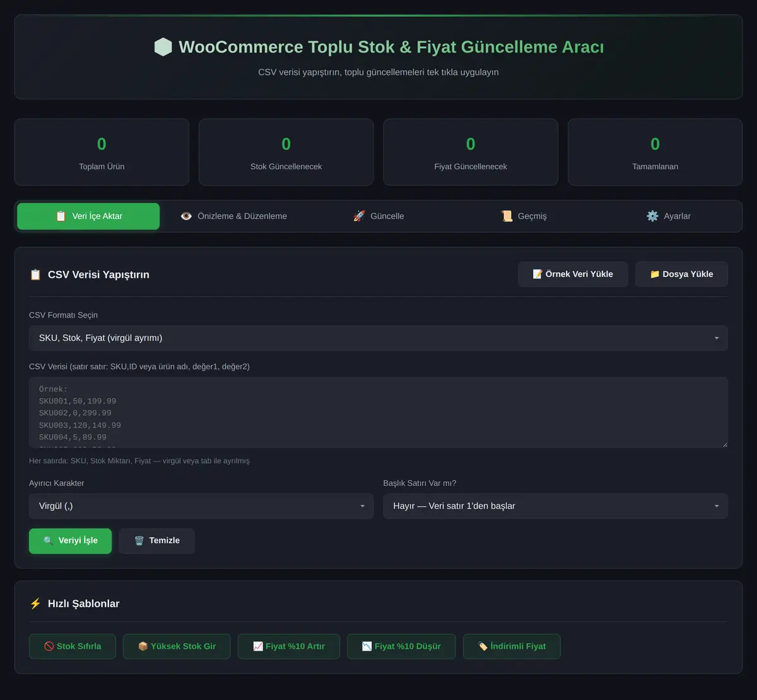Open the Ayarlar tab
Viewport: 757px width, 700px height.
click(669, 216)
